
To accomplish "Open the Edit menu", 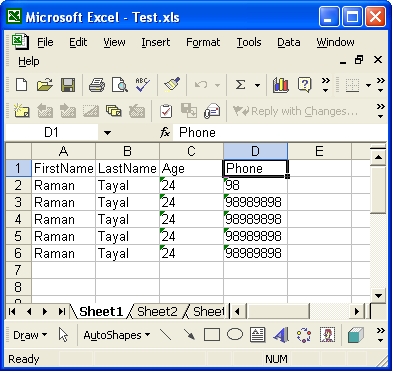I will 78,42.
